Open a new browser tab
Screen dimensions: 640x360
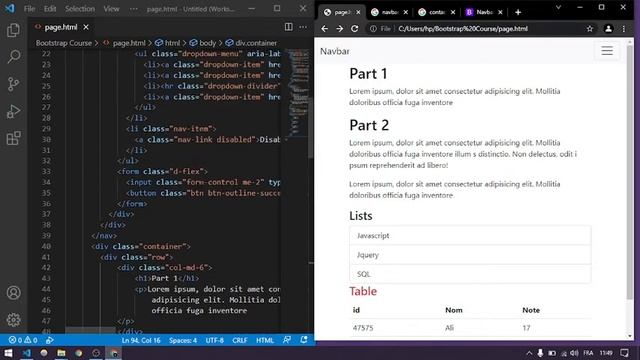[518, 12]
